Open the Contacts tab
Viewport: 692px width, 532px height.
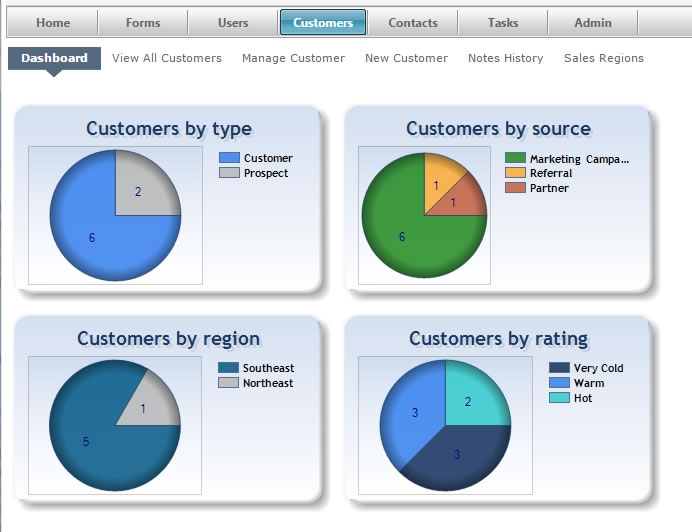pyautogui.click(x=413, y=23)
